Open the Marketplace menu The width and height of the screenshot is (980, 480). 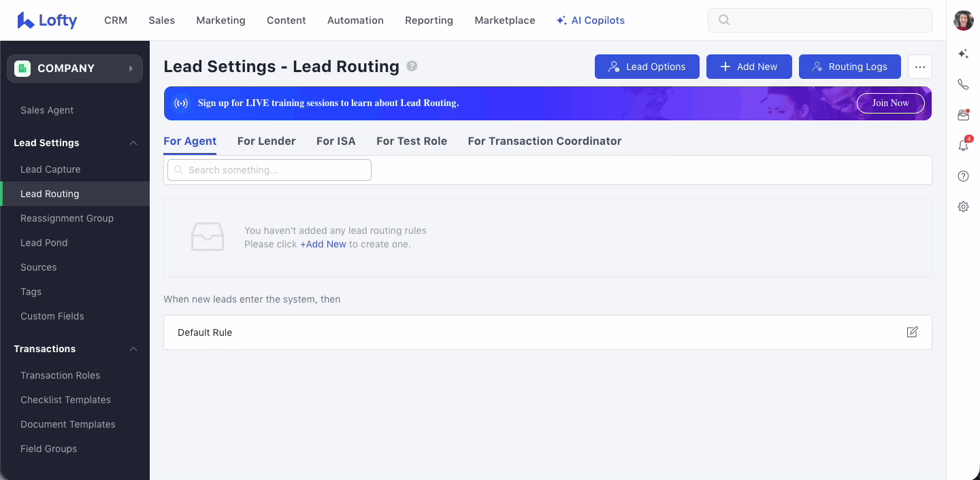(505, 20)
